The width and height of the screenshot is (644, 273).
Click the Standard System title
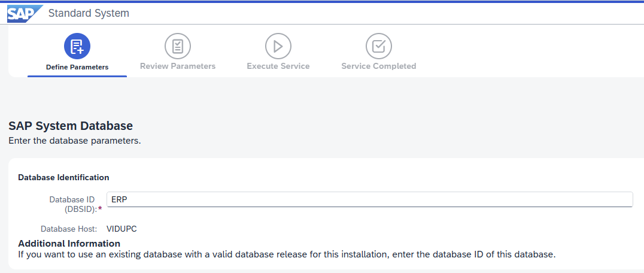pyautogui.click(x=89, y=13)
